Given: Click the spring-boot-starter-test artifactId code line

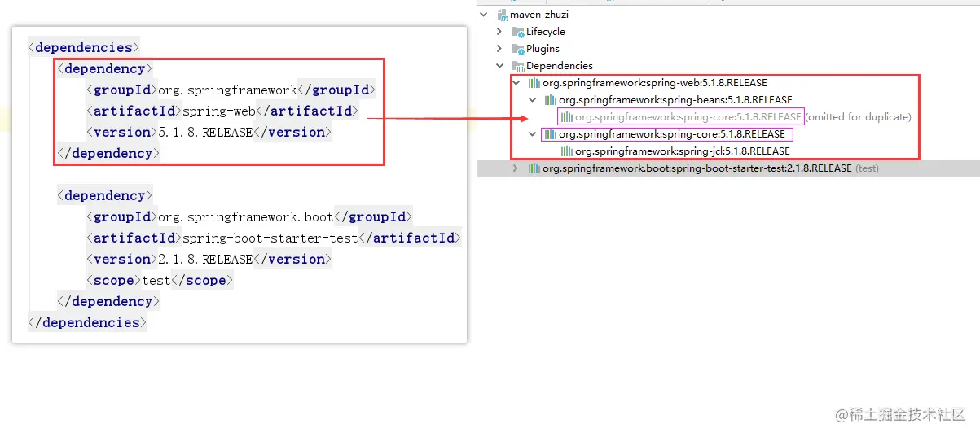Looking at the screenshot, I should pos(274,238).
